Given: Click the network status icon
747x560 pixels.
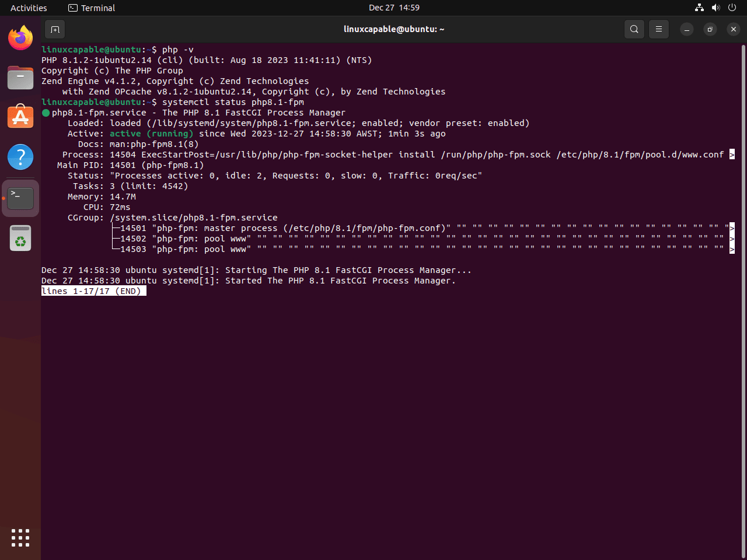Looking at the screenshot, I should tap(699, 8).
